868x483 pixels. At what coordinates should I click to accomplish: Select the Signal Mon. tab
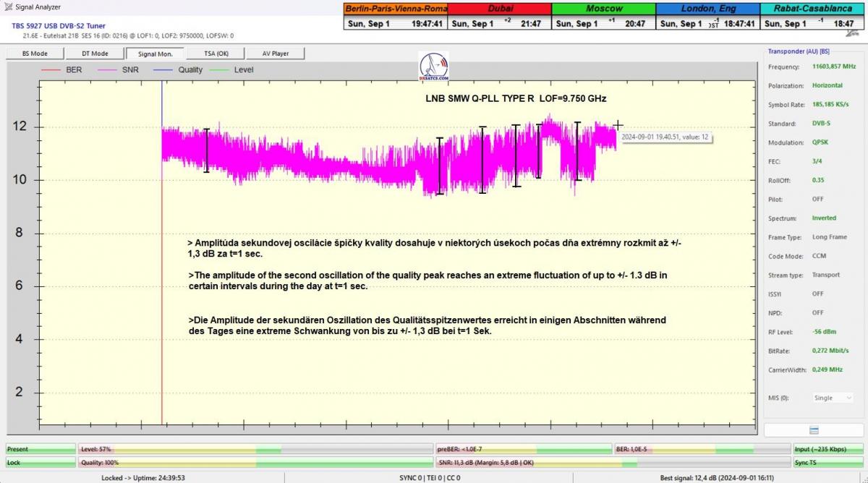(x=155, y=54)
